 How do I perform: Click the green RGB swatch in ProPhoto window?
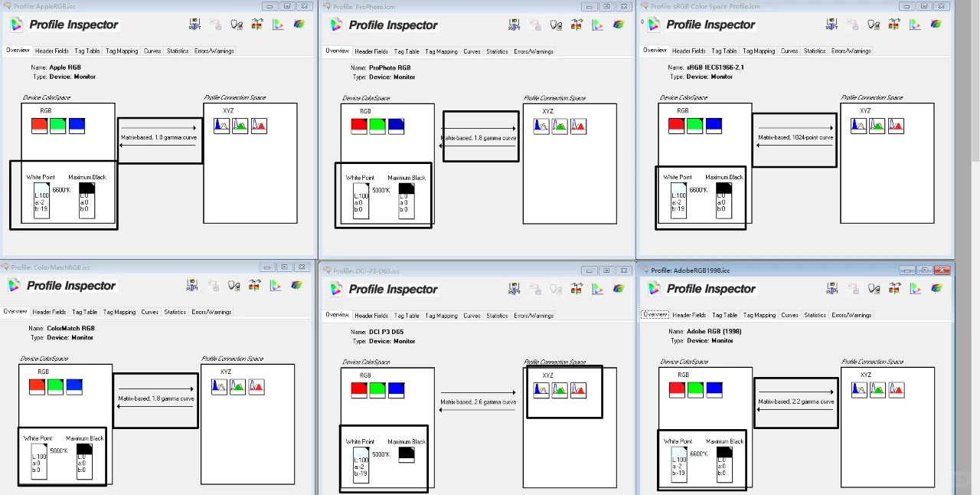tap(377, 126)
